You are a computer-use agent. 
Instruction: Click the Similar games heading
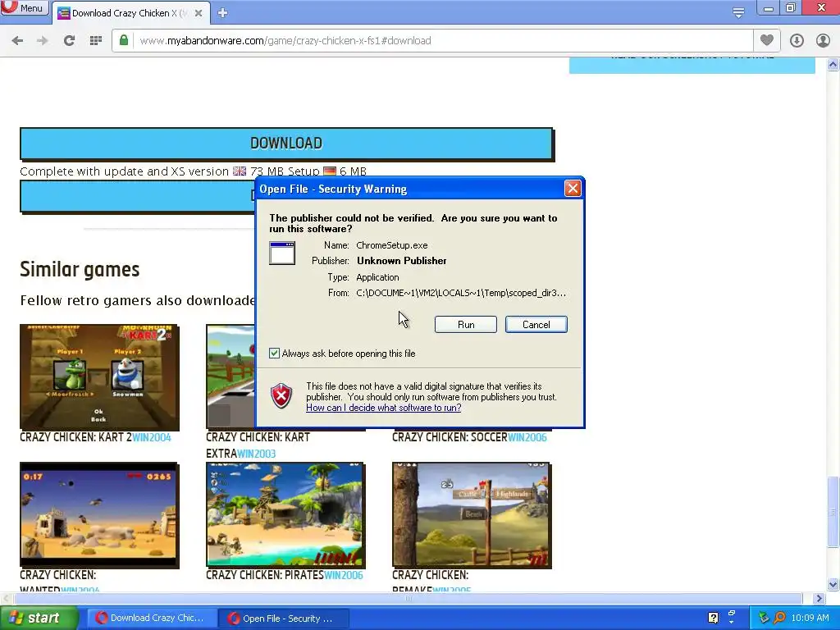[80, 269]
